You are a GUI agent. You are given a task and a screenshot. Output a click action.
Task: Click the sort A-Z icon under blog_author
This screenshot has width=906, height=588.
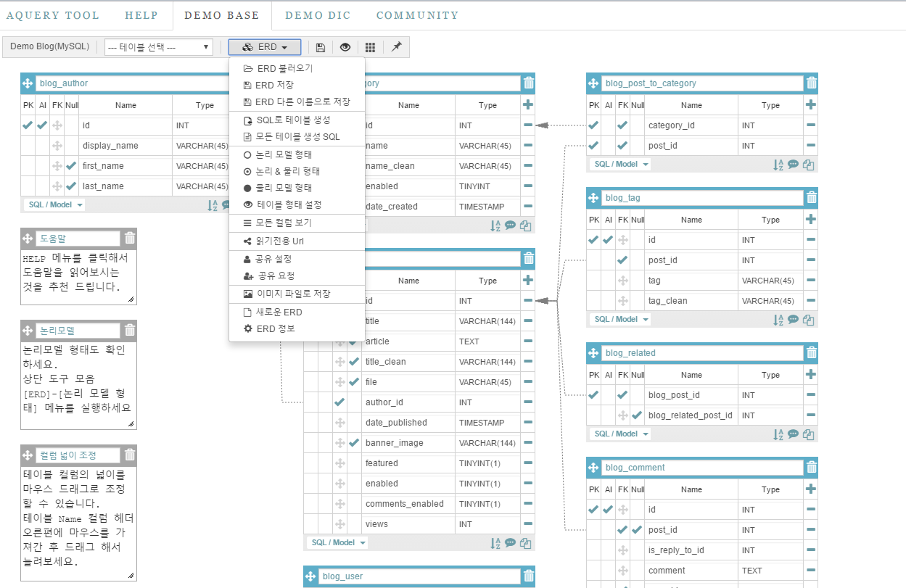(213, 205)
